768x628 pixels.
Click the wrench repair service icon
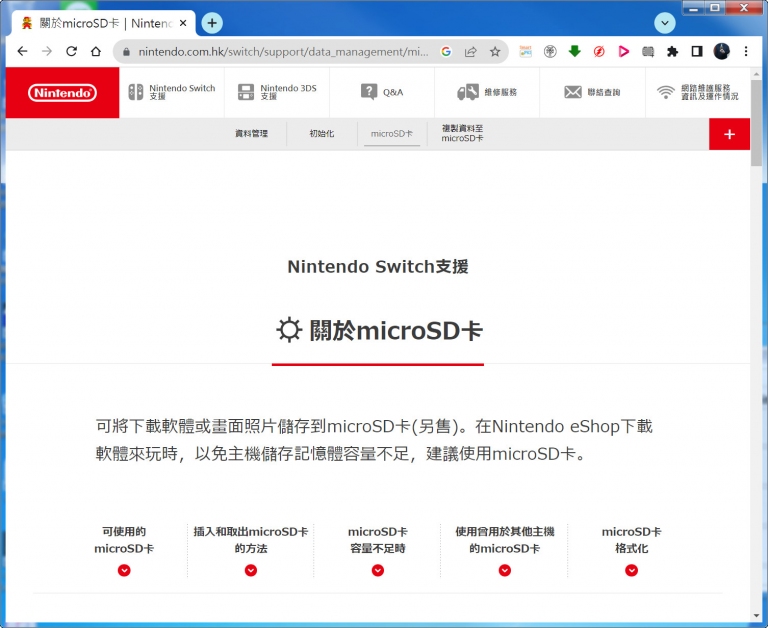point(468,92)
